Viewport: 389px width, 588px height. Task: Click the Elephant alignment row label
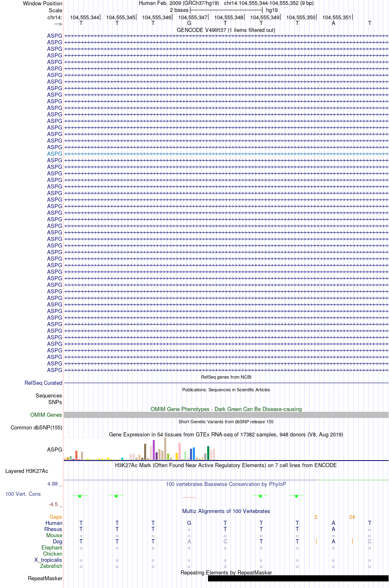52,547
